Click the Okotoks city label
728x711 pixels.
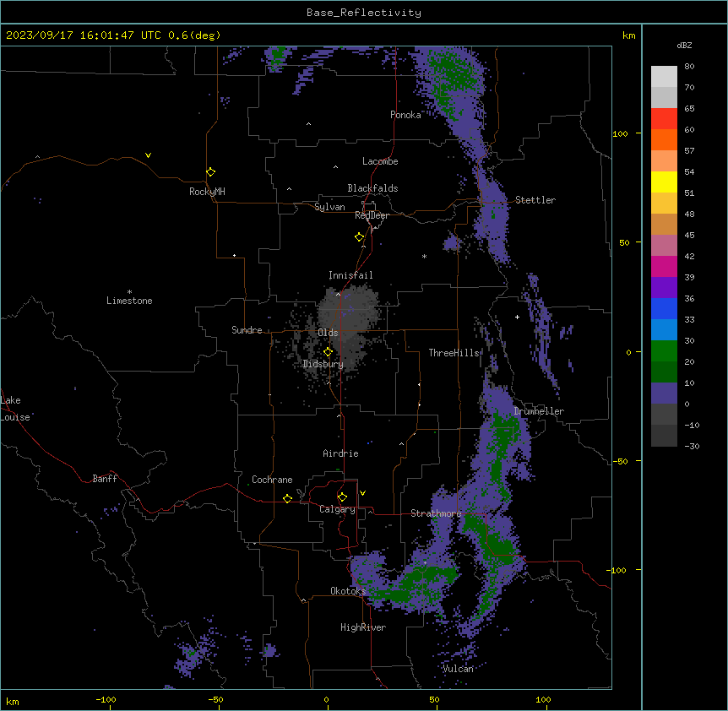[348, 591]
